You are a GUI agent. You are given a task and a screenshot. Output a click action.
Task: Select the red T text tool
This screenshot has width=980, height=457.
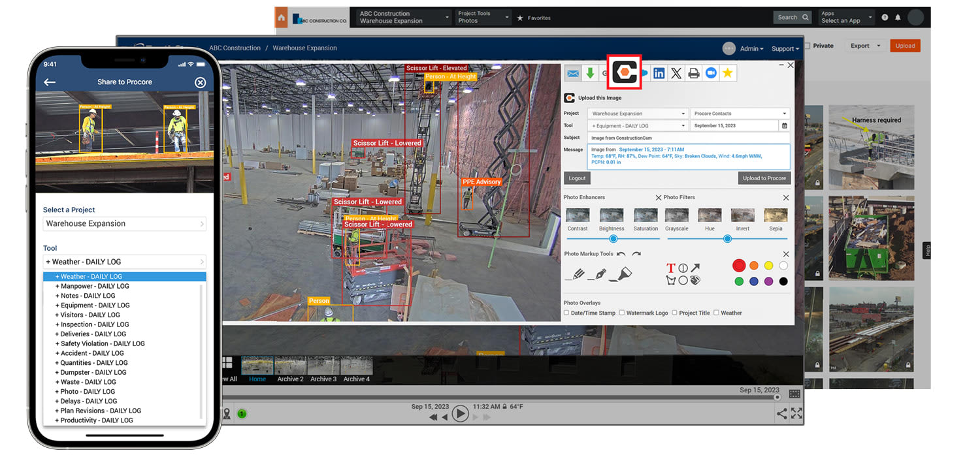point(670,268)
